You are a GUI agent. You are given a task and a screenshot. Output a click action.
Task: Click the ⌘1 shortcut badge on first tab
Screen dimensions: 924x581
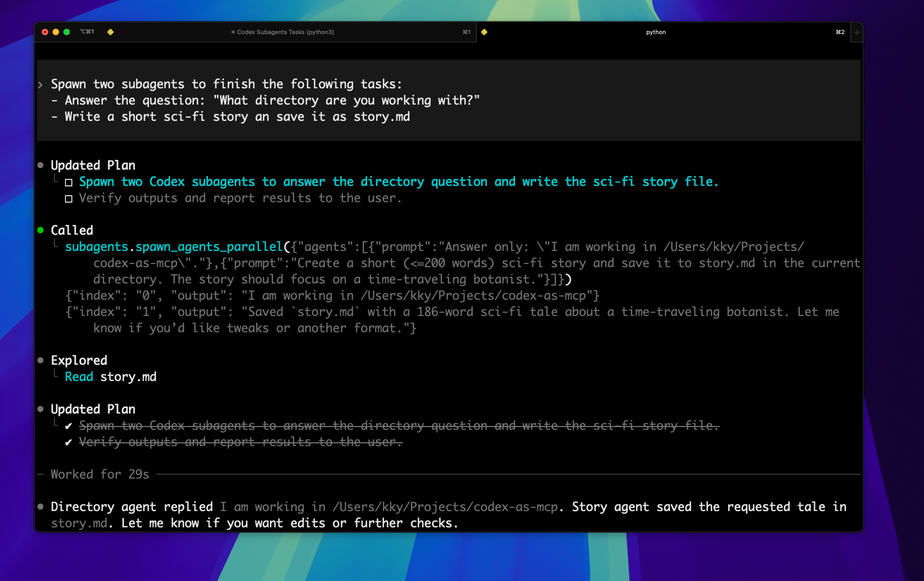coord(466,31)
